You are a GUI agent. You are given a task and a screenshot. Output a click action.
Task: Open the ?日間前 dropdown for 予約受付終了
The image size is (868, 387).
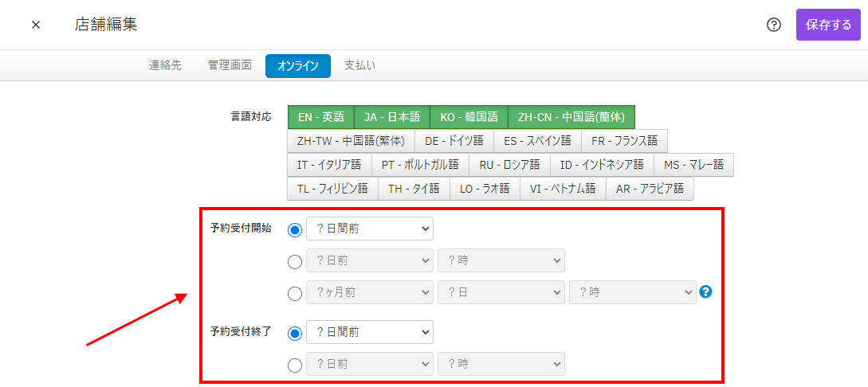click(x=369, y=332)
